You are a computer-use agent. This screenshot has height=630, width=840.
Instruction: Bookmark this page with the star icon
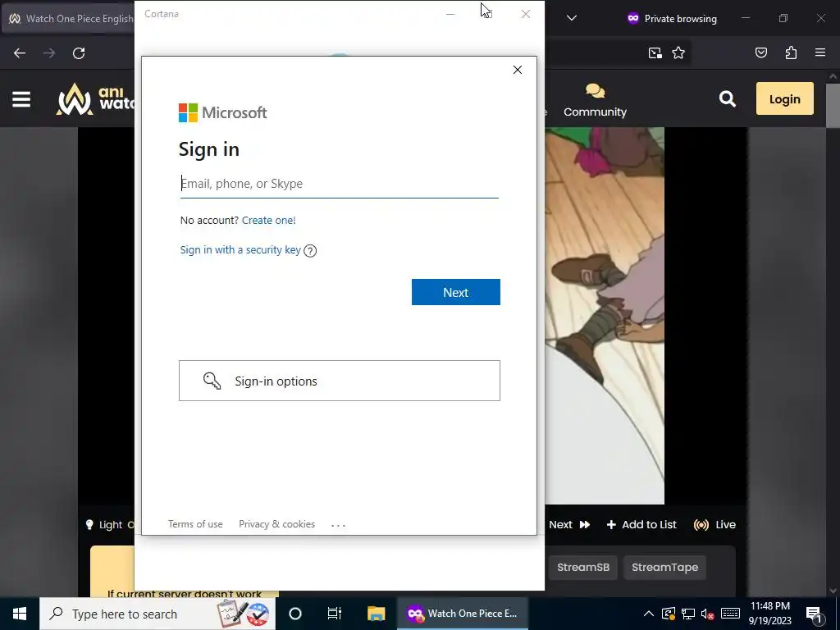(678, 53)
